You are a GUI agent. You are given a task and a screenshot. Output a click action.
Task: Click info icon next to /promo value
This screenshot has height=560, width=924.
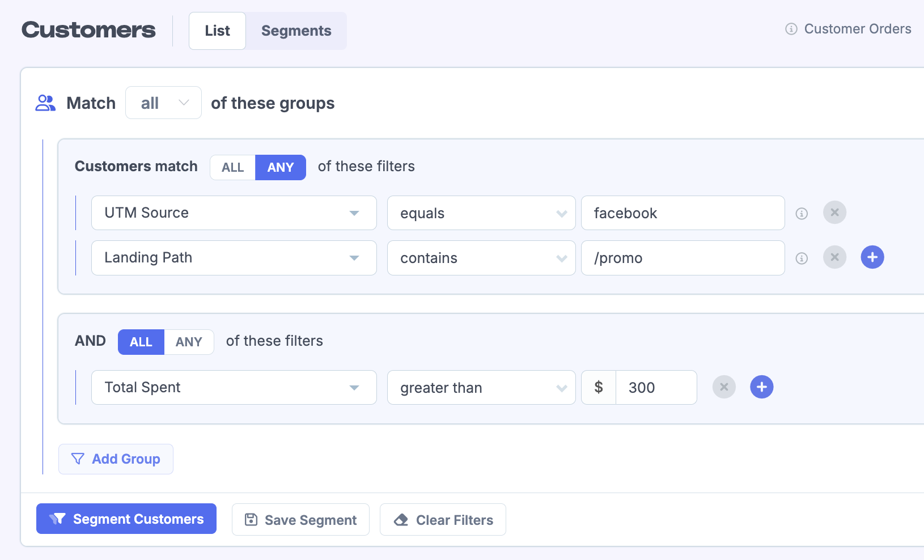(802, 258)
